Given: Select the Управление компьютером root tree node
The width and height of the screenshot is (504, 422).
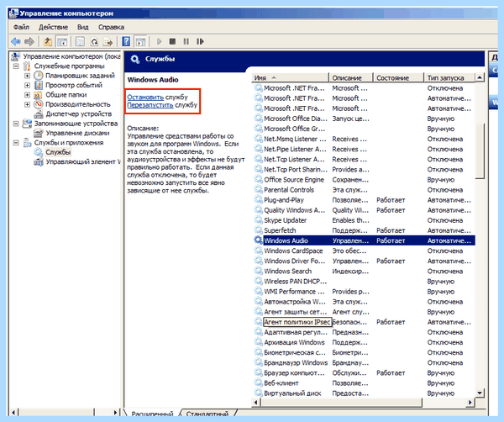Looking at the screenshot, I should [x=71, y=56].
